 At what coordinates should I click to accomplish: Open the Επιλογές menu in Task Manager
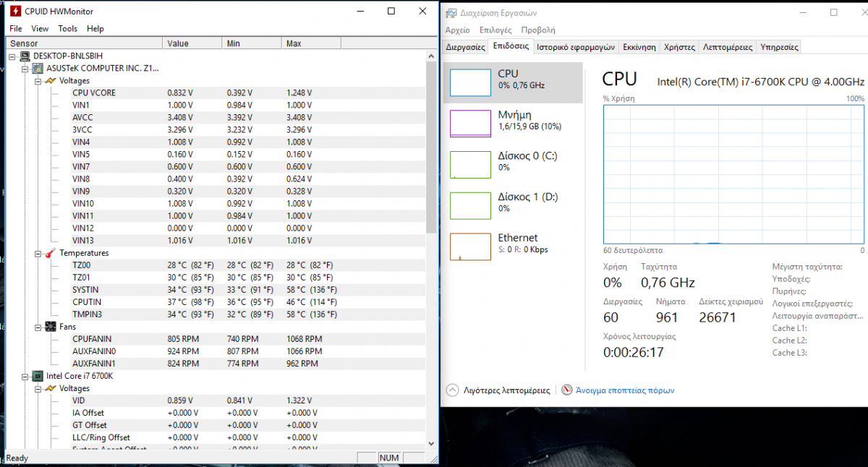point(495,30)
